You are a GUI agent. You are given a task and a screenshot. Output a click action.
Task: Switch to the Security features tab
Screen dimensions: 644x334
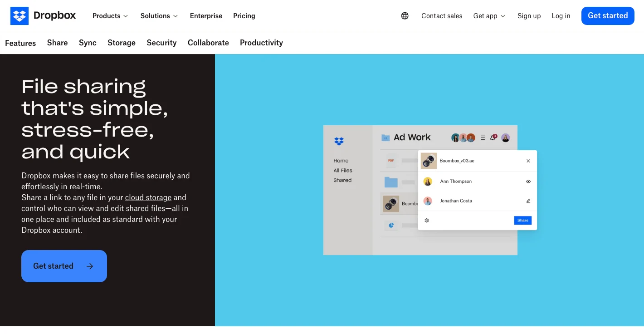pos(161,43)
